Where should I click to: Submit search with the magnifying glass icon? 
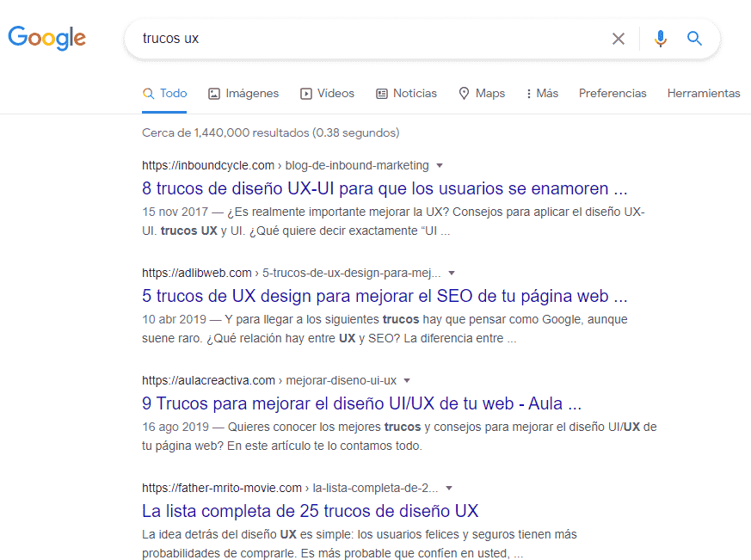(x=694, y=39)
